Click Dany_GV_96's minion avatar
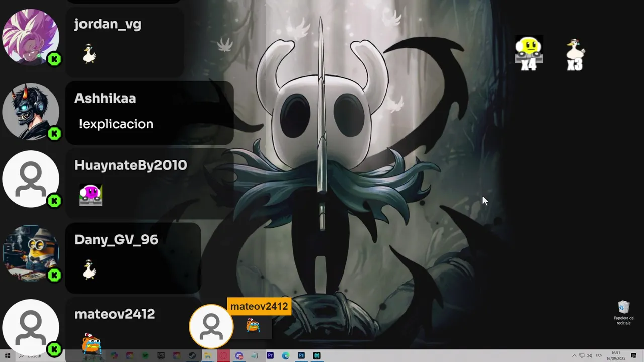The height and width of the screenshot is (362, 644). [30, 253]
